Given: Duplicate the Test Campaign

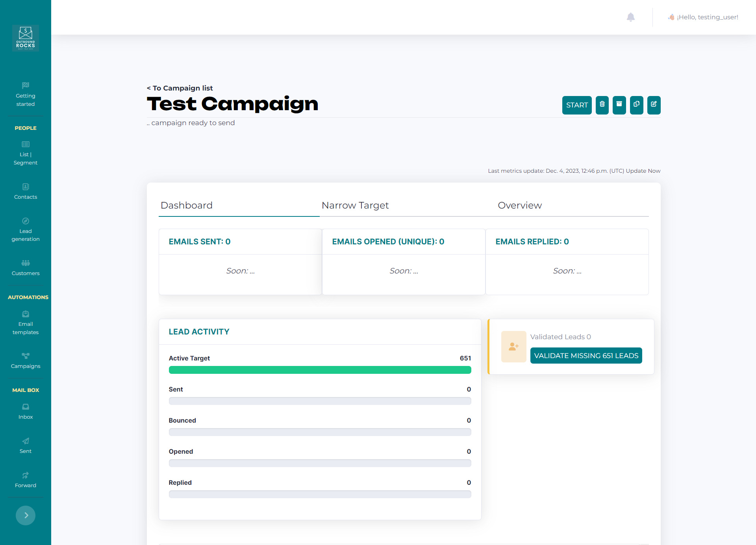Looking at the screenshot, I should [636, 105].
